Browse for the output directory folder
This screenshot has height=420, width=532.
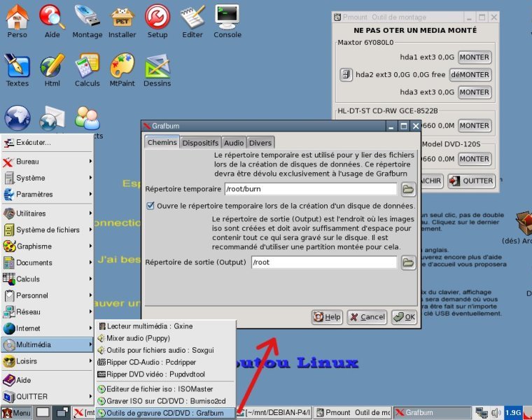[x=408, y=262]
